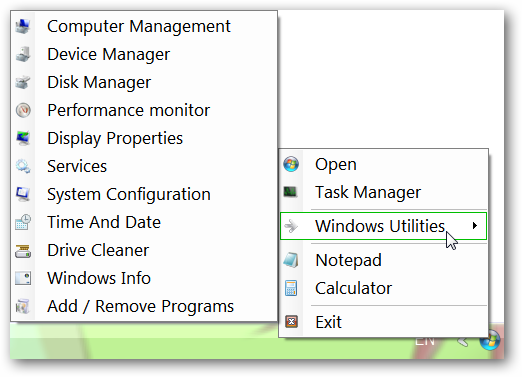Click the Device Manager icon
Viewport: 522px width, 377px height.
[x=23, y=54]
